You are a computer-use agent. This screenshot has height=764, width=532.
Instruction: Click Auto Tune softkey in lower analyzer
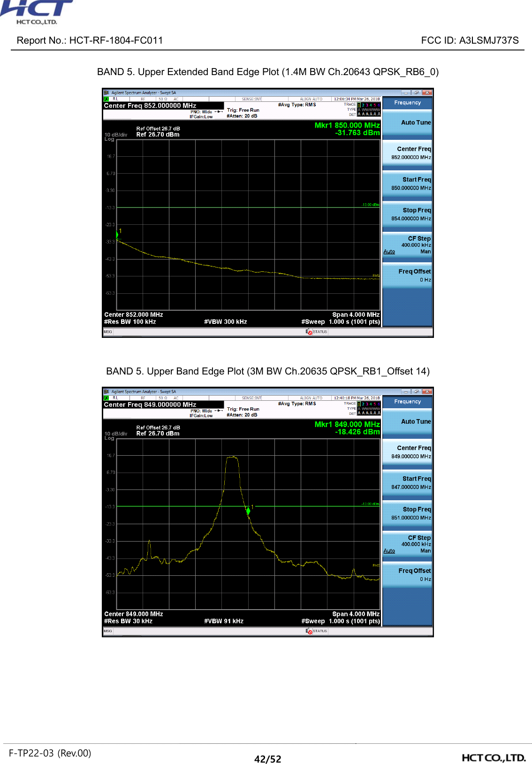point(407,422)
